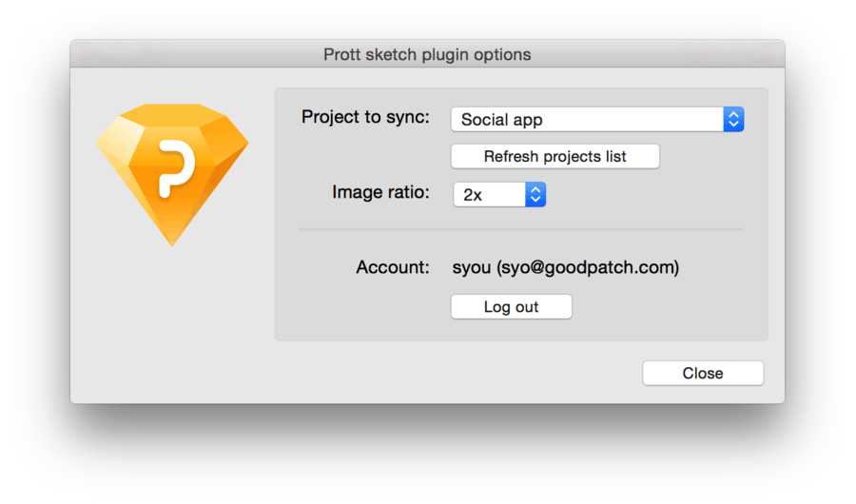Click Refresh projects list button
Viewport: 856px width, 504px height.
[555, 157]
